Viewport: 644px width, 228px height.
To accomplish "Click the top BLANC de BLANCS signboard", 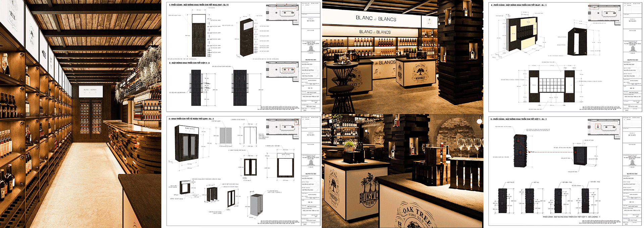I will point(376,19).
